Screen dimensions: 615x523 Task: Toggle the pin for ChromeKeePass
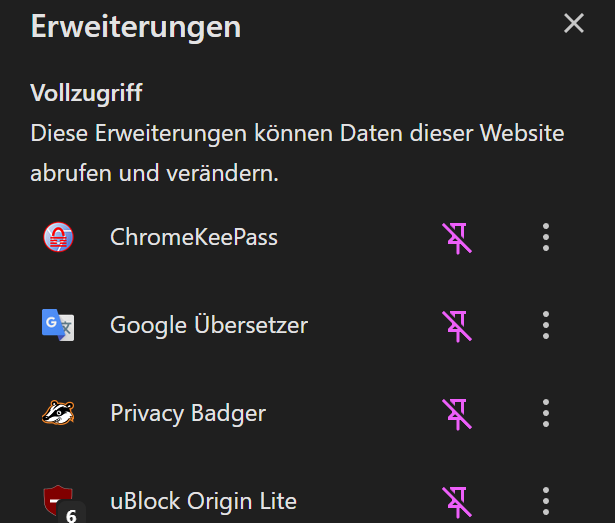click(x=457, y=238)
